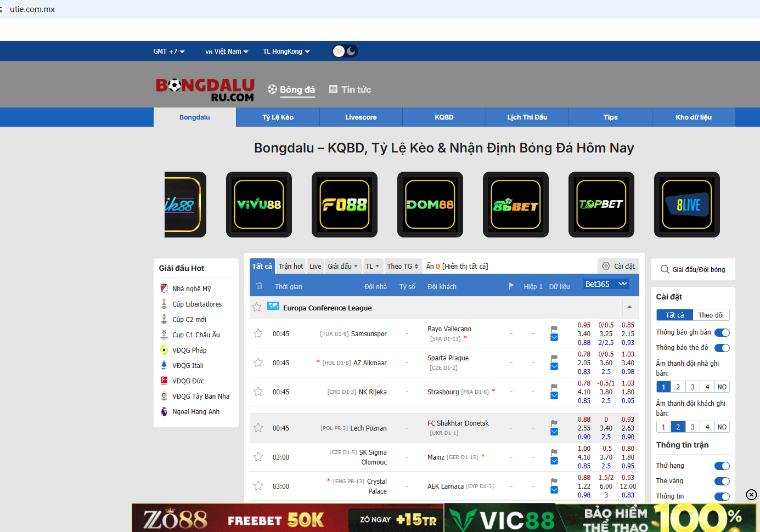Viewport: 760px width, 532px height.
Task: Select Theo dõi in Cài đặt panel
Action: click(711, 315)
